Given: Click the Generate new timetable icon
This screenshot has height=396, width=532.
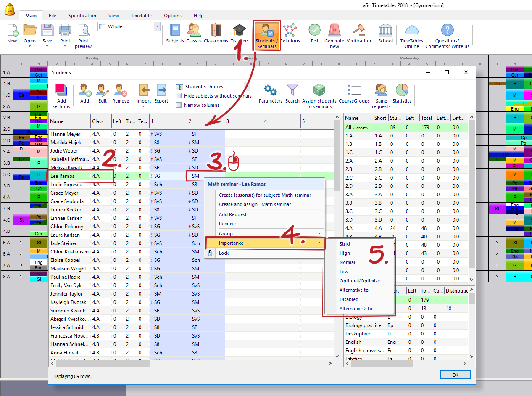Looking at the screenshot, I should coord(334,35).
